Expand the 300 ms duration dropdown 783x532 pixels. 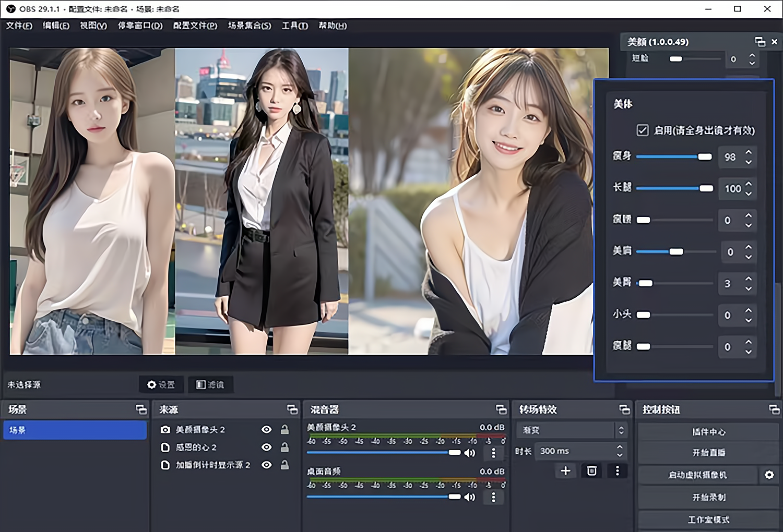(x=619, y=451)
